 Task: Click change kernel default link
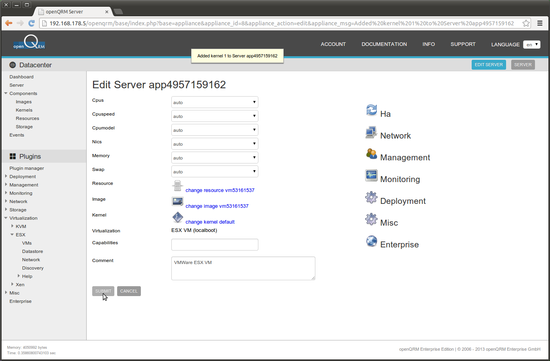(x=210, y=222)
